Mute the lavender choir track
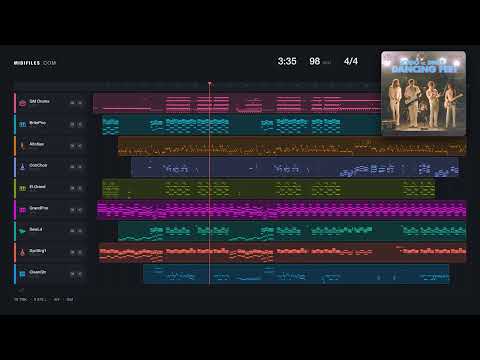 click(72, 167)
